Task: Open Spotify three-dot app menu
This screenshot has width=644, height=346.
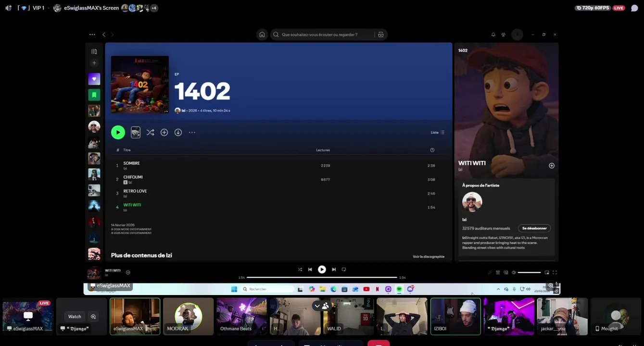Action: [92, 35]
